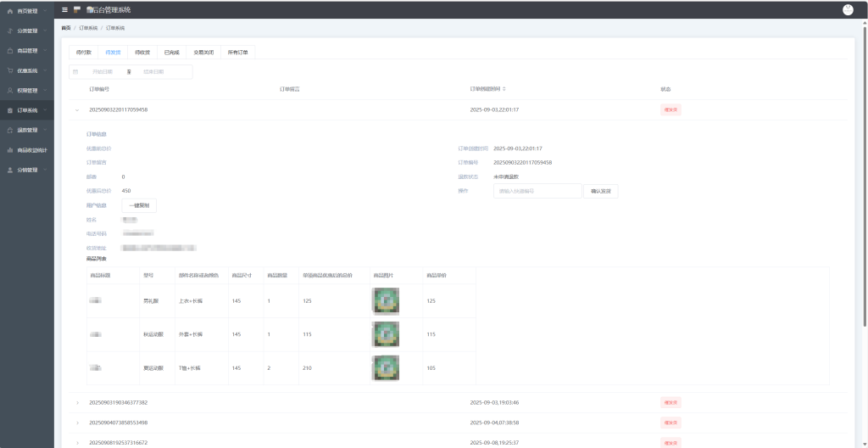This screenshot has height=448, width=868.
Task: Click the 开始日期 start date field
Action: [x=103, y=71]
